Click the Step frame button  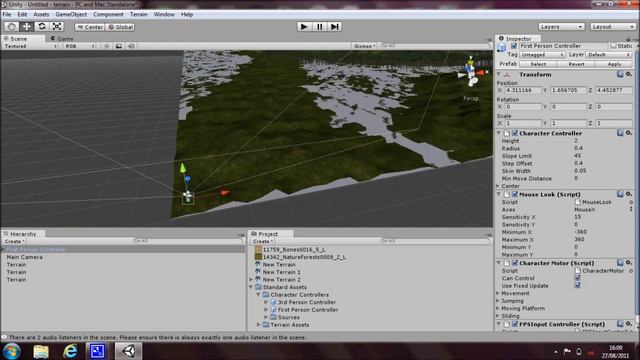coord(335,27)
